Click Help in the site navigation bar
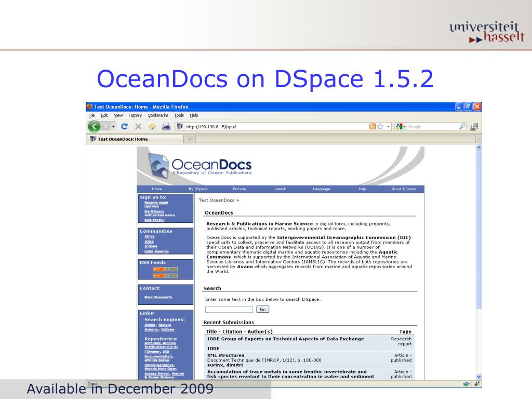 tap(362, 189)
